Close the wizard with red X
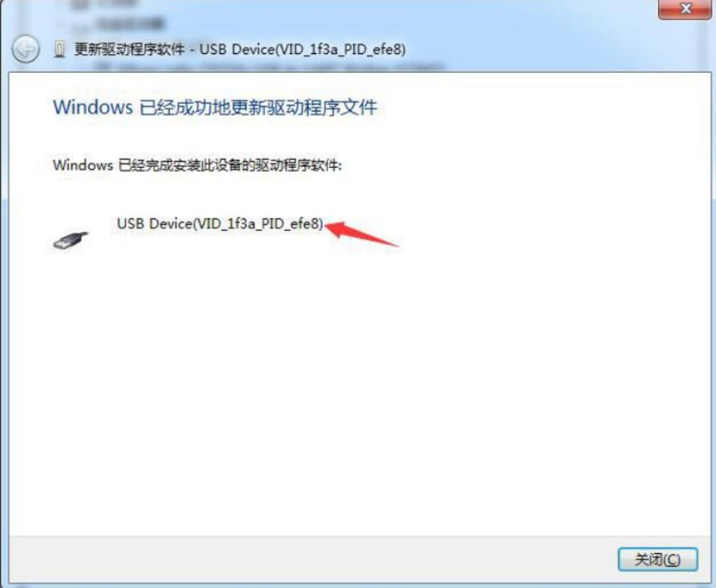 [x=684, y=9]
